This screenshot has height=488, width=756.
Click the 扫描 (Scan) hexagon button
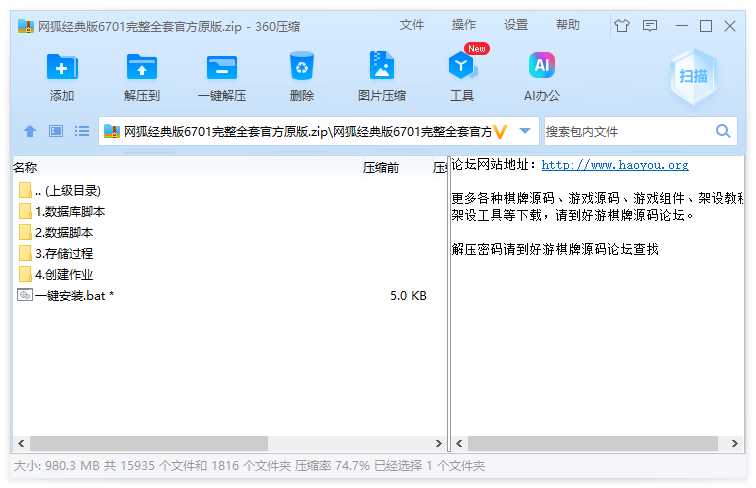(x=693, y=76)
